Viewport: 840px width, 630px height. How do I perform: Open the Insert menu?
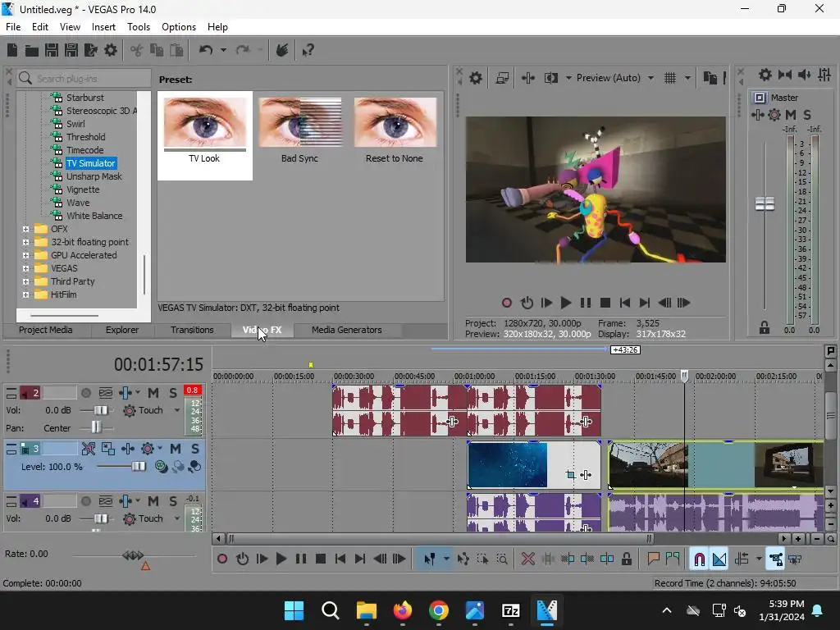point(103,27)
